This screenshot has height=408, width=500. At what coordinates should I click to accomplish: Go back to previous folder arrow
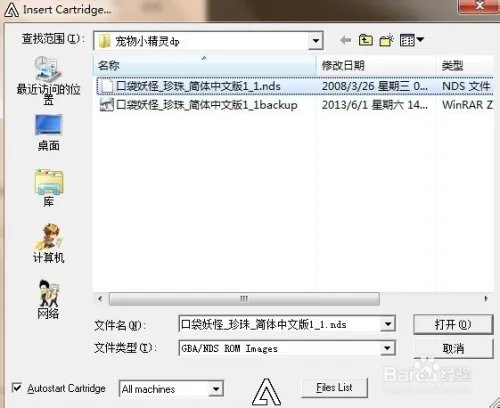[x=345, y=40]
